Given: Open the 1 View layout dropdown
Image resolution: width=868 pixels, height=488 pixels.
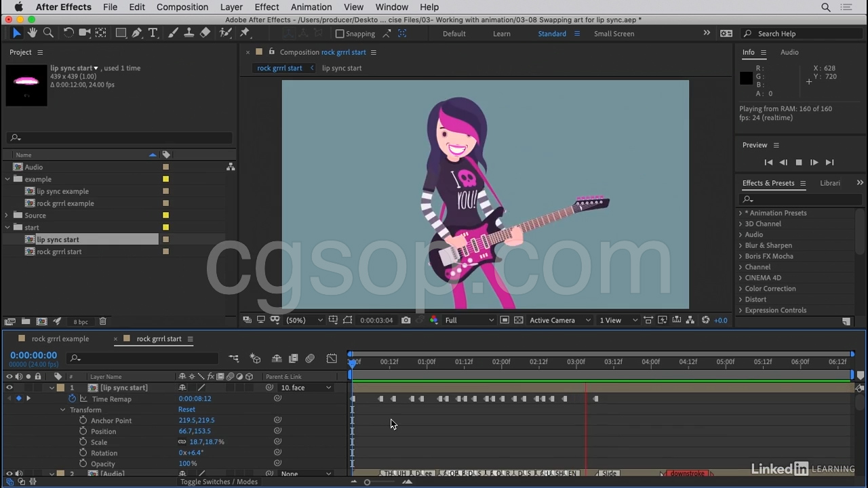Looking at the screenshot, I should point(618,321).
